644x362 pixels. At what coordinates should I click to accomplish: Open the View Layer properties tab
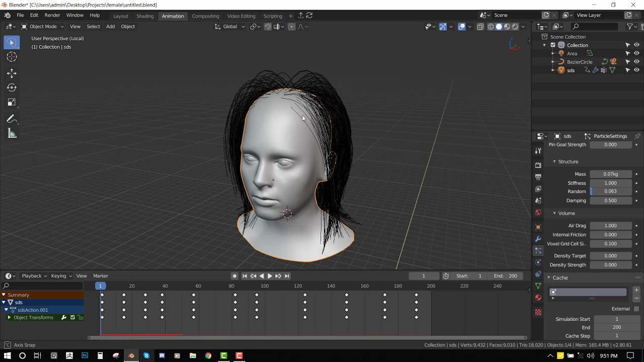[x=538, y=189]
